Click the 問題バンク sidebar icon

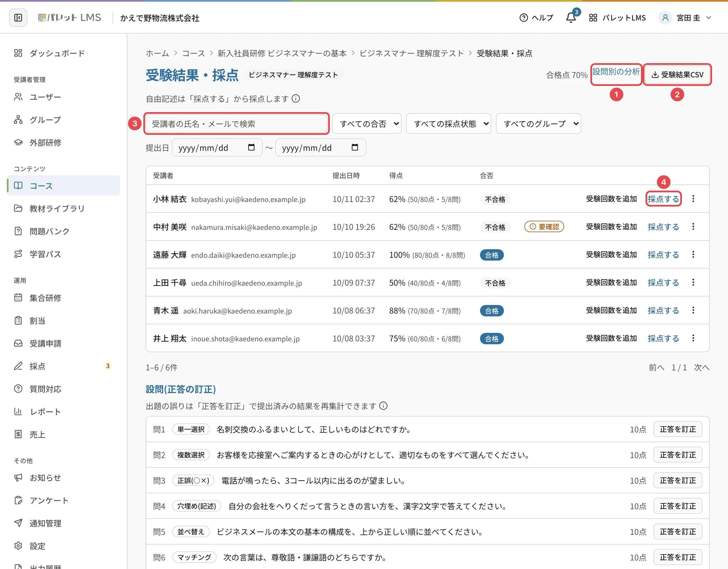[18, 231]
